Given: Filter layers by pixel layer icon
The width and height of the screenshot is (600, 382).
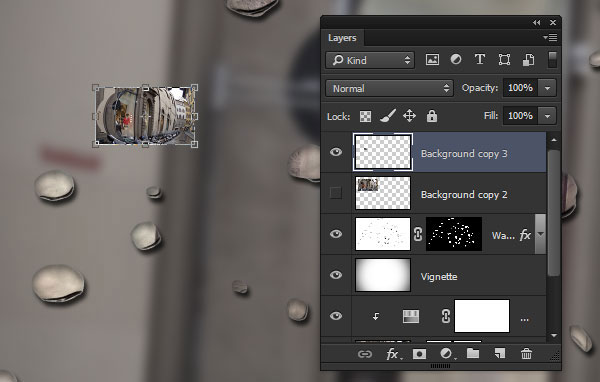Looking at the screenshot, I should (432, 60).
